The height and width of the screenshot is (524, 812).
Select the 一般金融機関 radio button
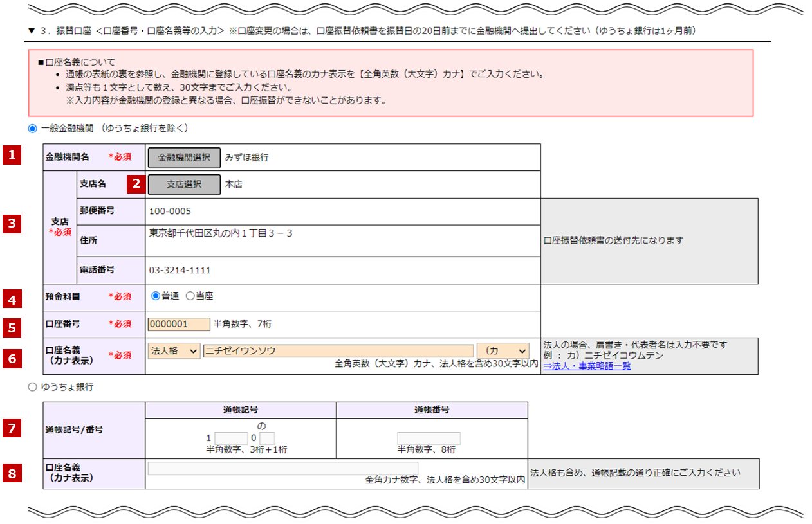[x=33, y=129]
